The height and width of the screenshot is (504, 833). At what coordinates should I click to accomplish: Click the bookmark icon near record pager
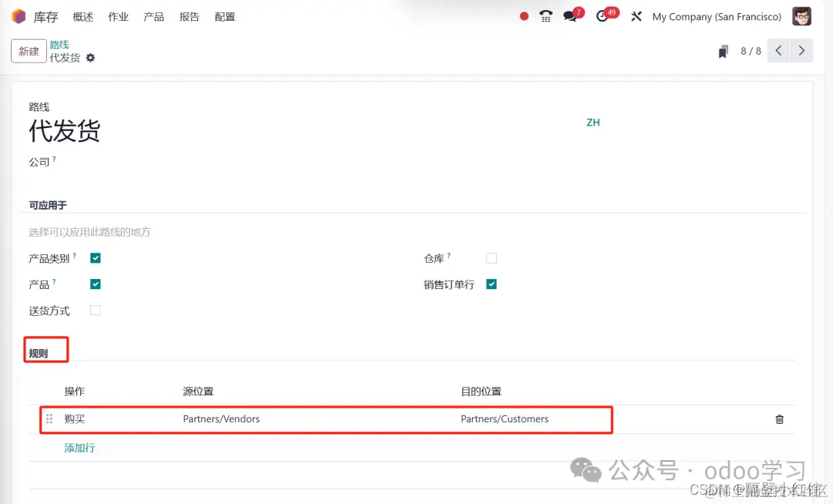point(723,52)
